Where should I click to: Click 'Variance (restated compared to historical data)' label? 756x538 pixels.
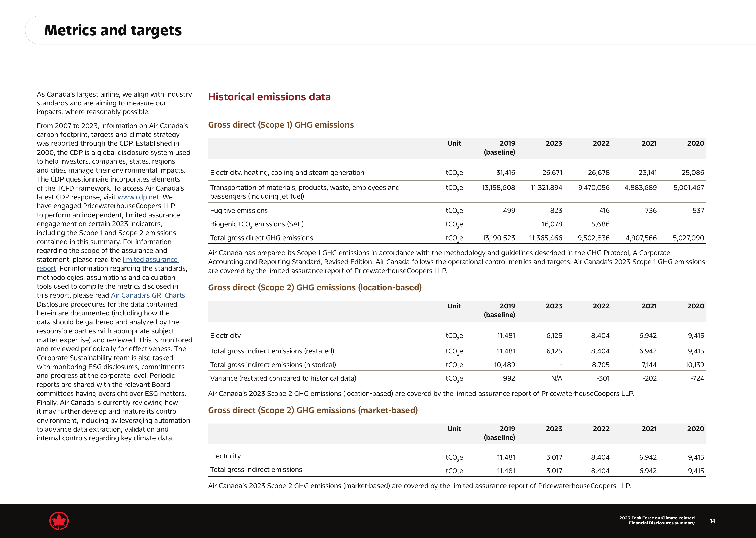(x=283, y=378)
